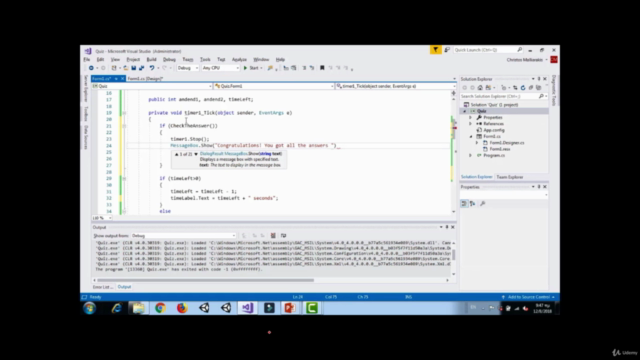Open the Diagnostic Tools side tab
The image size is (640, 360).
(554, 90)
